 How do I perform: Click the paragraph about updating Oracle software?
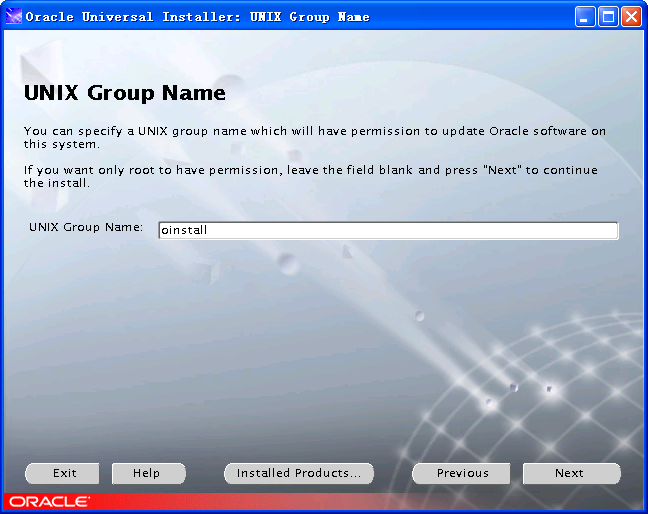point(314,137)
